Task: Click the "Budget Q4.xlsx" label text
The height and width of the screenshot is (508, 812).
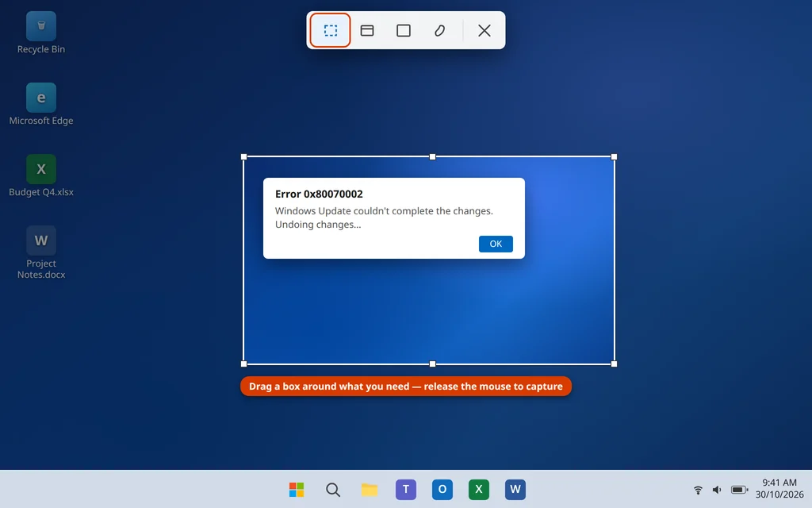Action: click(41, 192)
